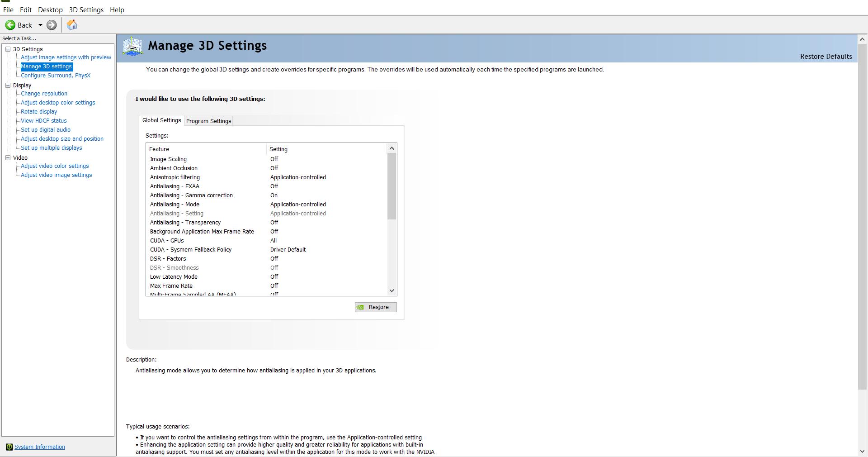Click the System Information icon
Image resolution: width=868 pixels, height=457 pixels.
coord(9,447)
